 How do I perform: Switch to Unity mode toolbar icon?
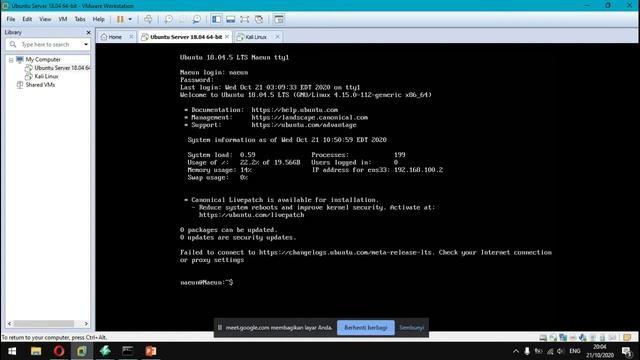[x=259, y=19]
